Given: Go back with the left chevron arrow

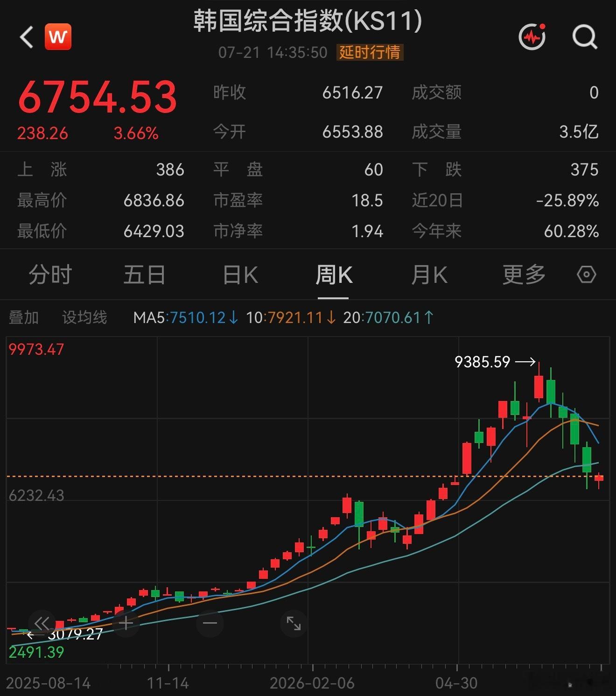Looking at the screenshot, I should (27, 37).
